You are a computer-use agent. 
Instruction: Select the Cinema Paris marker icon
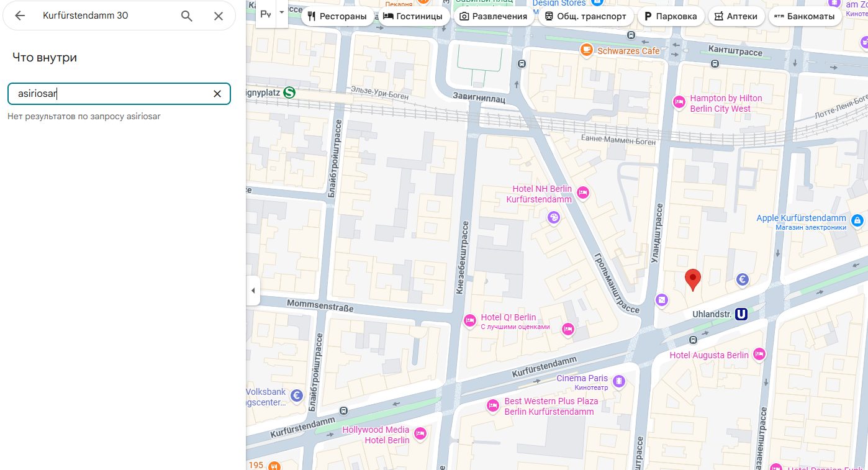pyautogui.click(x=618, y=381)
